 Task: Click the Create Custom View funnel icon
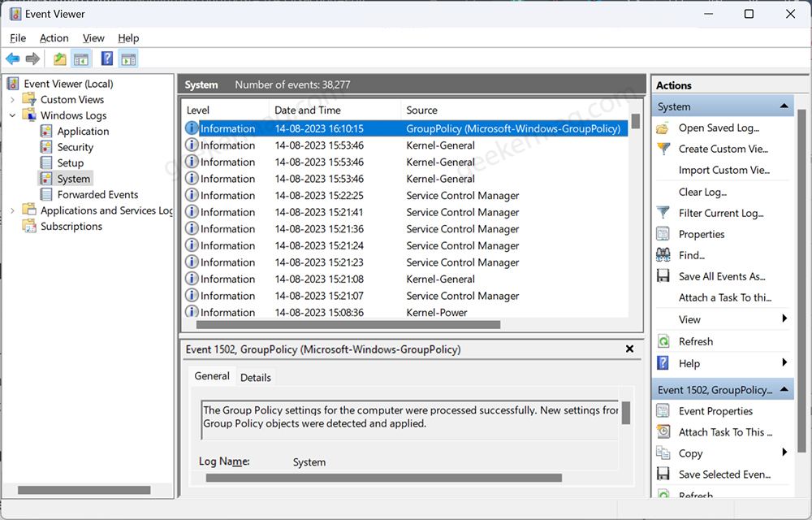click(663, 149)
